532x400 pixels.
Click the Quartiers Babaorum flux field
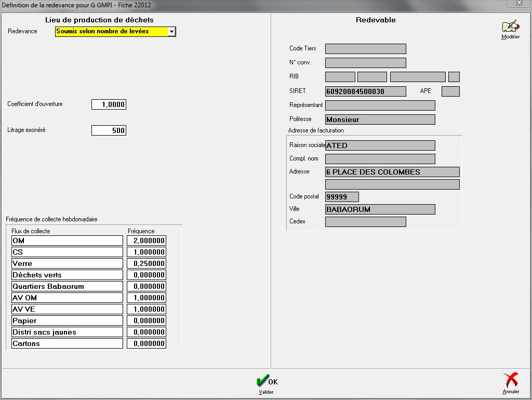click(x=67, y=286)
